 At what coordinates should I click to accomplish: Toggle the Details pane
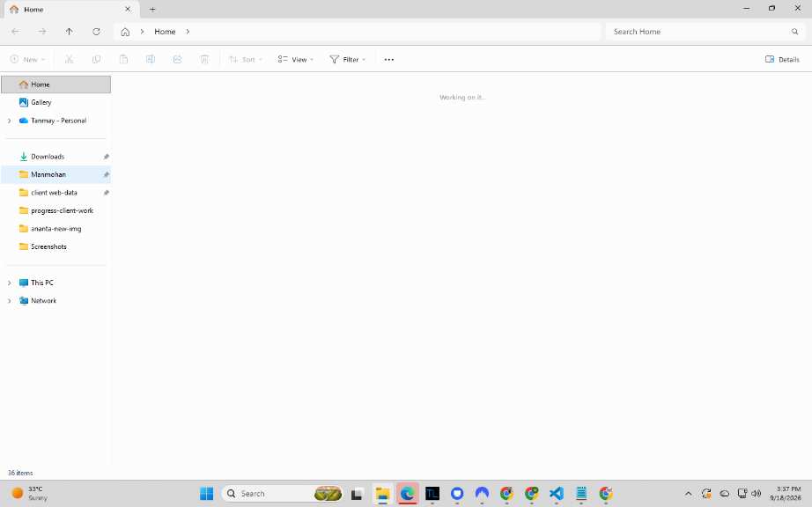(782, 60)
